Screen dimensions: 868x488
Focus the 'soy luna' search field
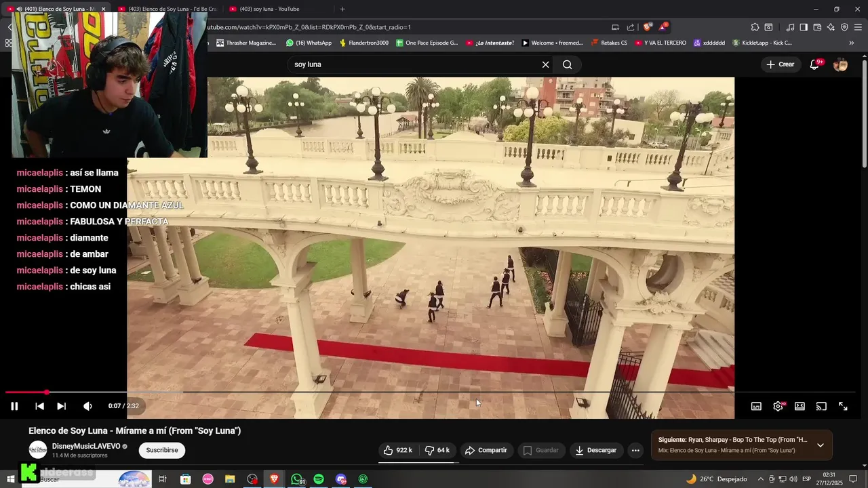pyautogui.click(x=414, y=64)
